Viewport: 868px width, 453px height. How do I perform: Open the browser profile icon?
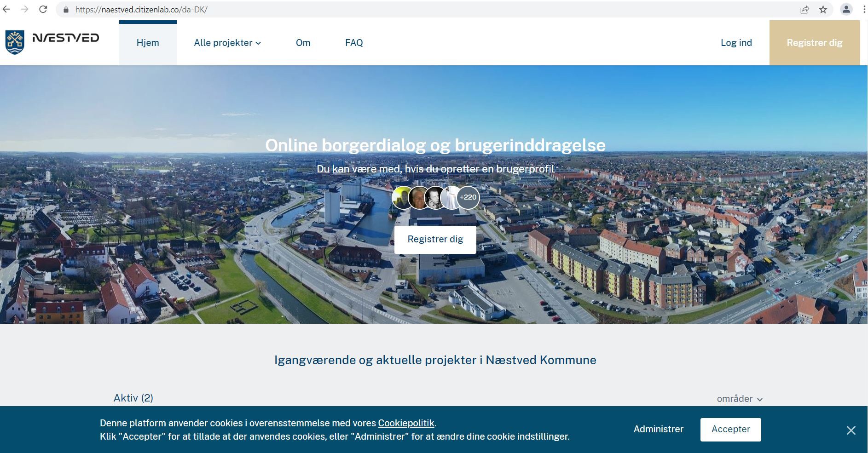click(x=846, y=9)
